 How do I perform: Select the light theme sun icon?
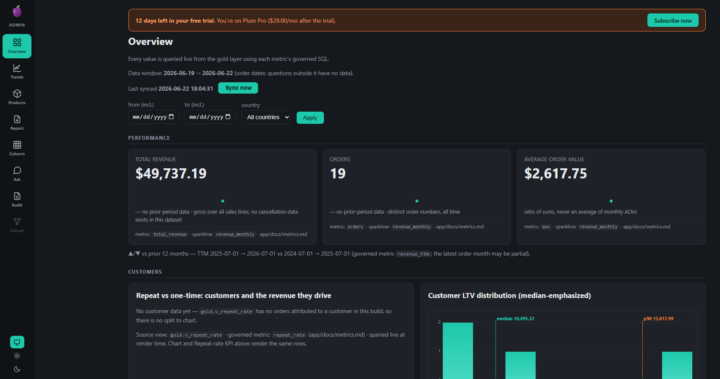tap(17, 356)
